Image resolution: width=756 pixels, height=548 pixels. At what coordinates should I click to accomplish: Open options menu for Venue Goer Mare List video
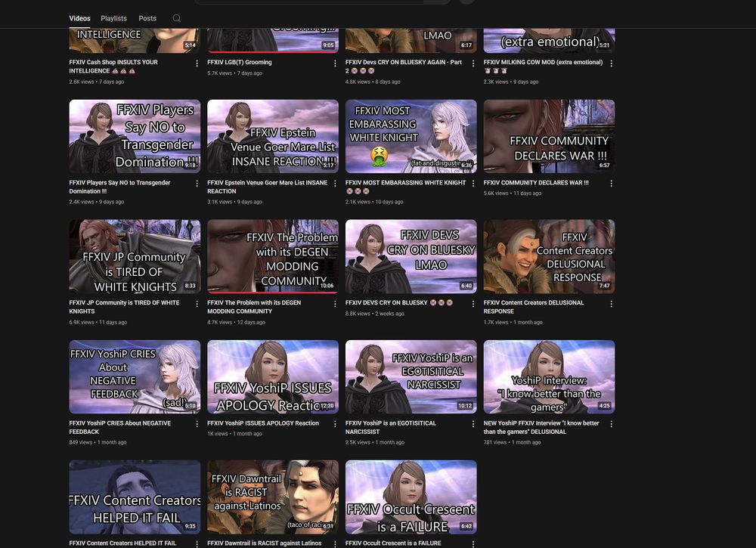335,184
